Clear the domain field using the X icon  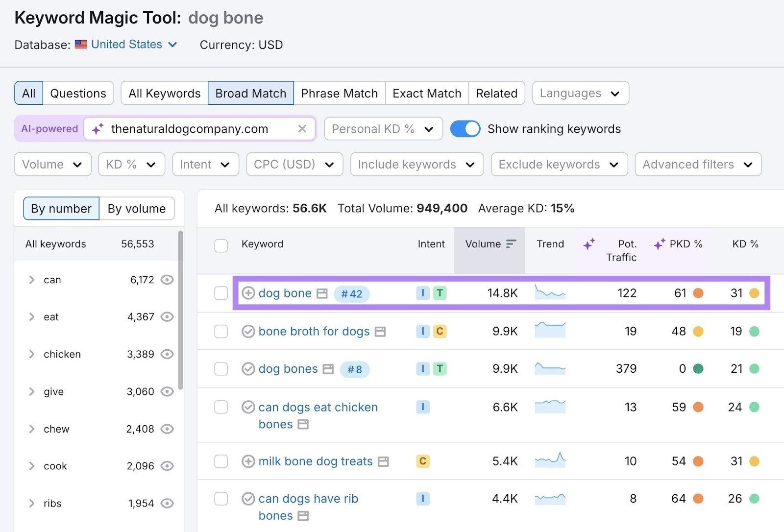click(x=302, y=129)
